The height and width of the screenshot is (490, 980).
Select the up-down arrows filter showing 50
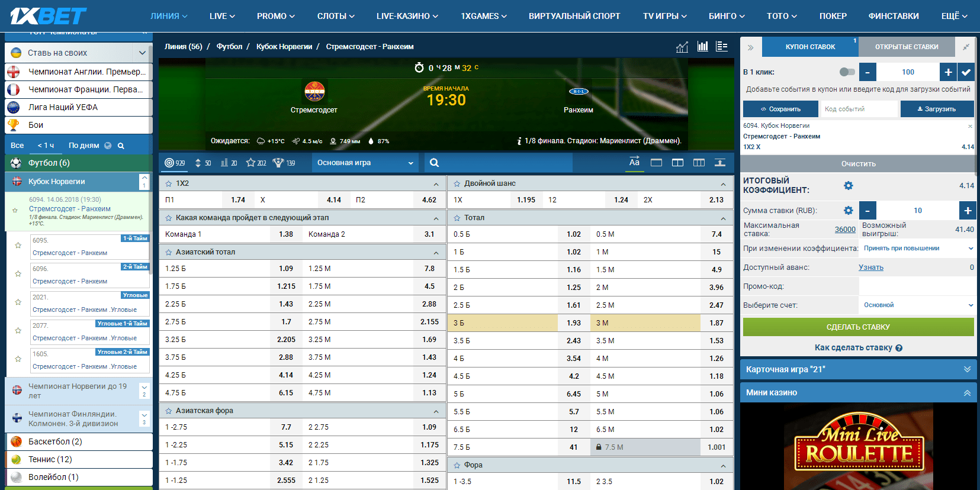click(203, 163)
